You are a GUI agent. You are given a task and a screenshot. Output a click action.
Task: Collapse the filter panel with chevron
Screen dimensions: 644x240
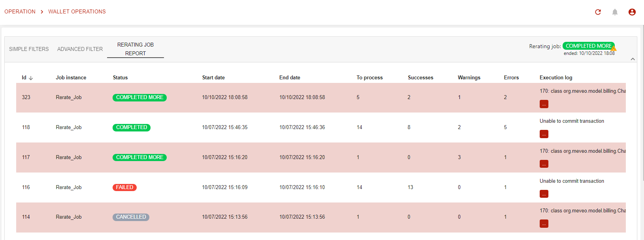coord(633,59)
